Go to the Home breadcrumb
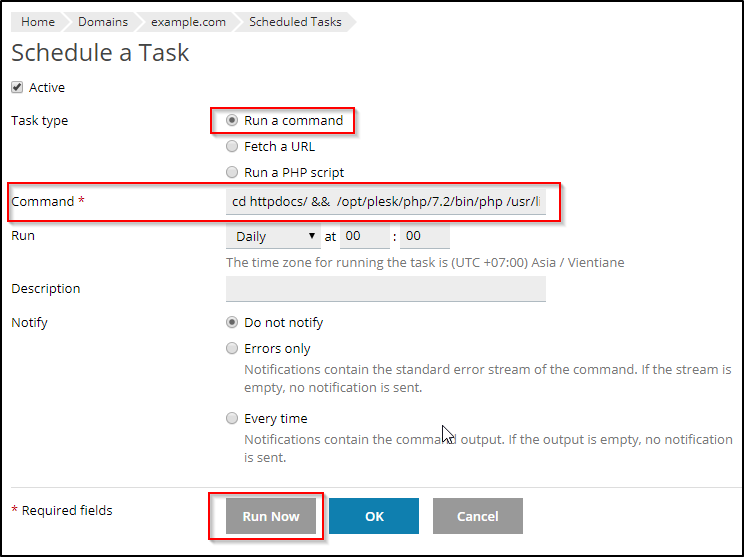Viewport: 744px width, 557px height. pyautogui.click(x=38, y=21)
